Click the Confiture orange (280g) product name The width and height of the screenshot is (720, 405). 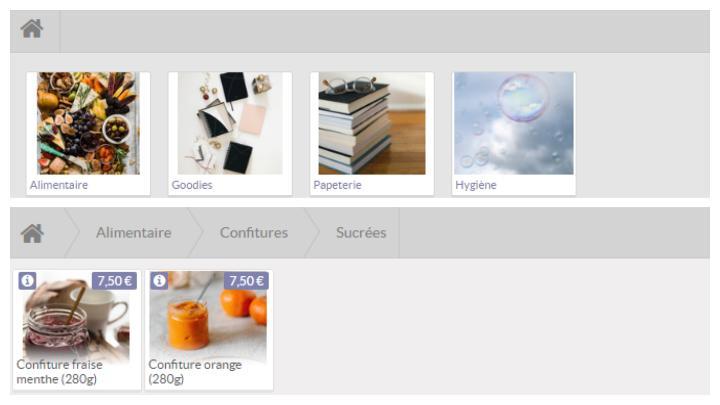click(x=195, y=372)
